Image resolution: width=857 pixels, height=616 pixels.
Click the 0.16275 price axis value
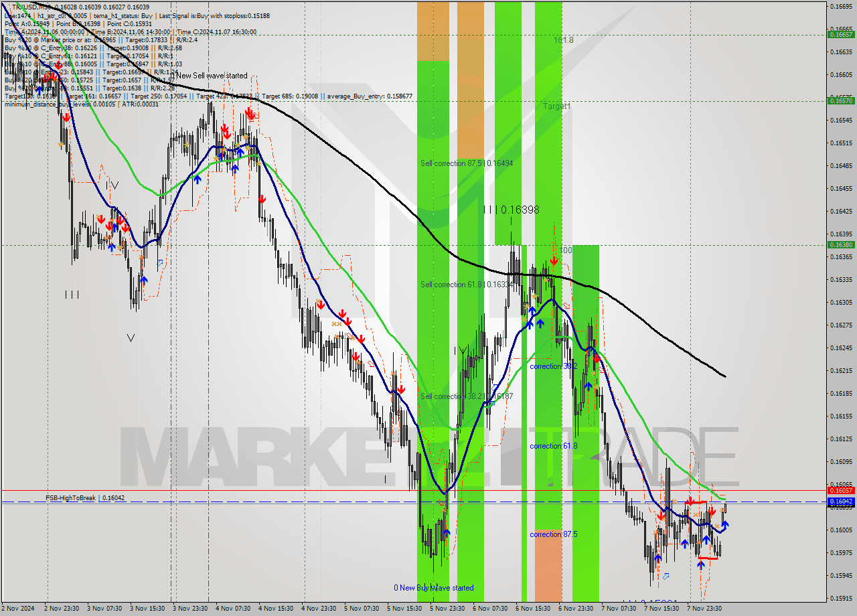[841, 325]
